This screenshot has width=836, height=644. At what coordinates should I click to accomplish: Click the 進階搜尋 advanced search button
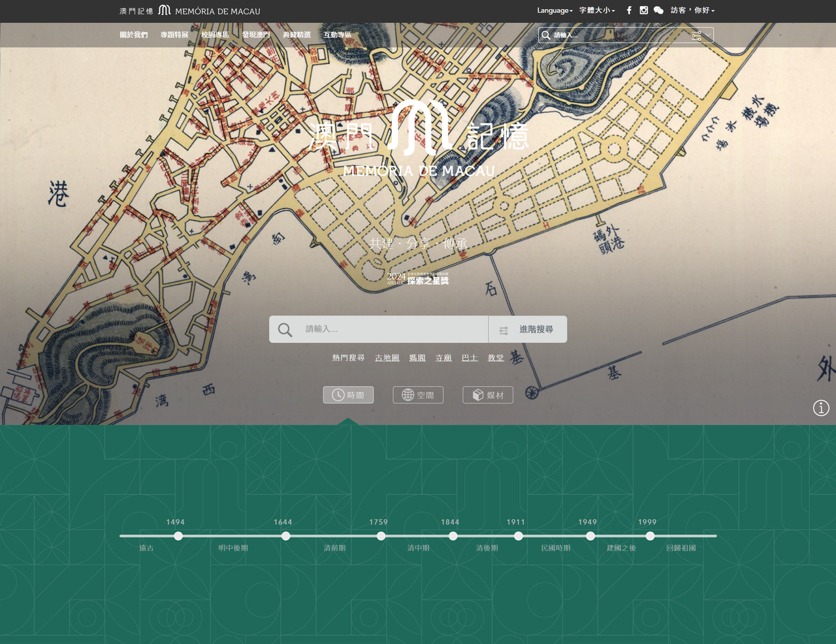coord(528,330)
